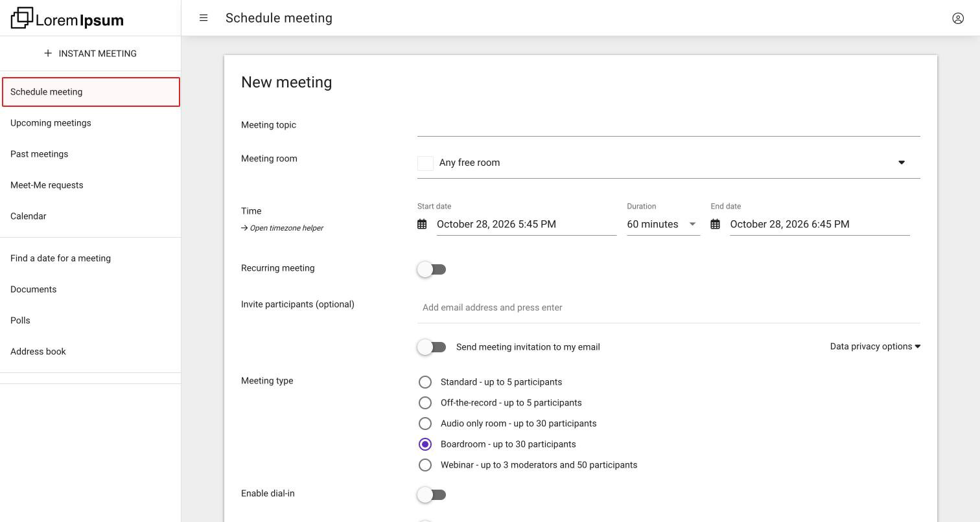Click the End date field
The height and width of the screenshot is (522, 980).
(x=820, y=224)
